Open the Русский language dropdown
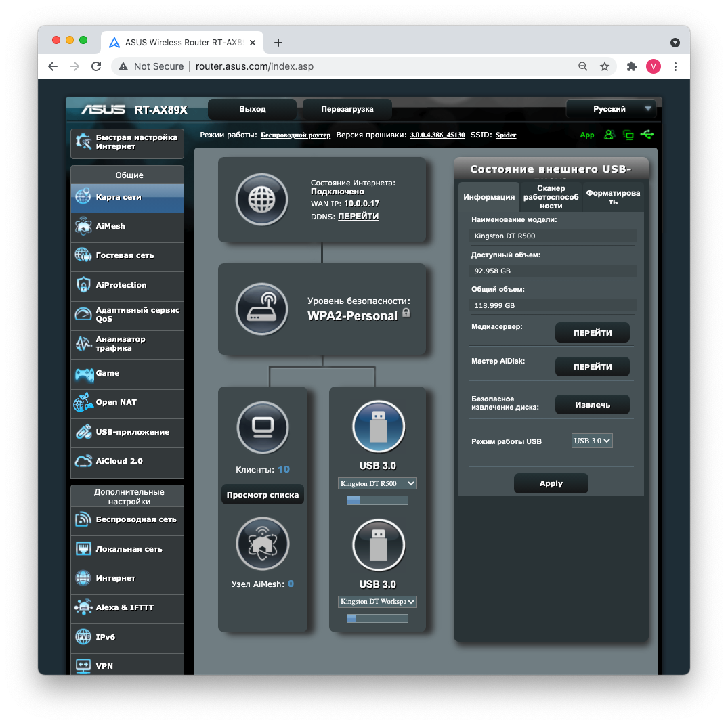This screenshot has width=728, height=725. tap(611, 109)
